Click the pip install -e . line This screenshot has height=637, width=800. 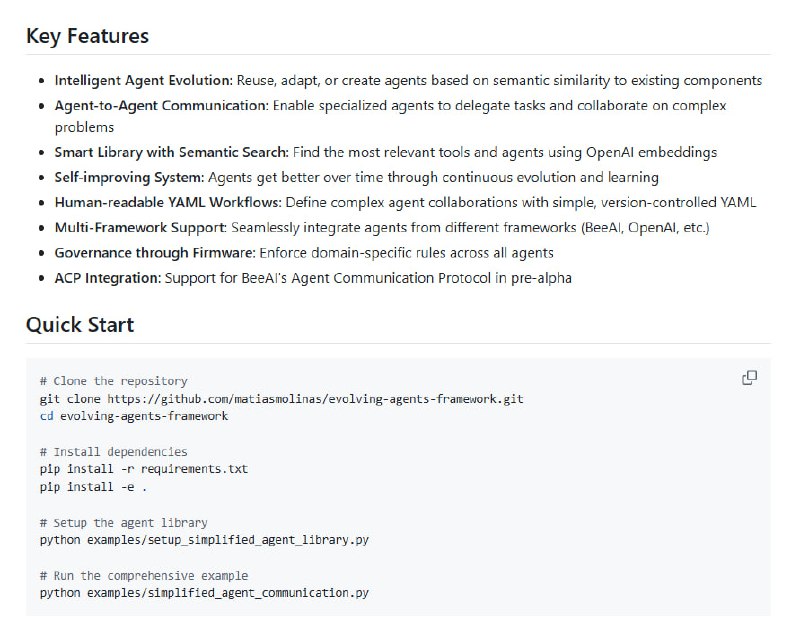(93, 487)
